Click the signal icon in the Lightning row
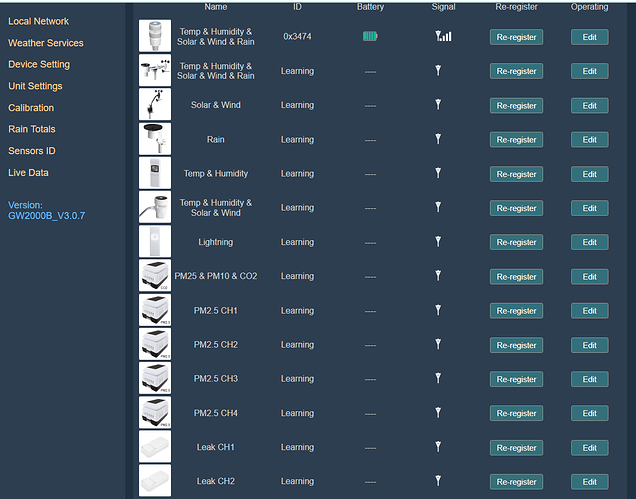 point(438,242)
